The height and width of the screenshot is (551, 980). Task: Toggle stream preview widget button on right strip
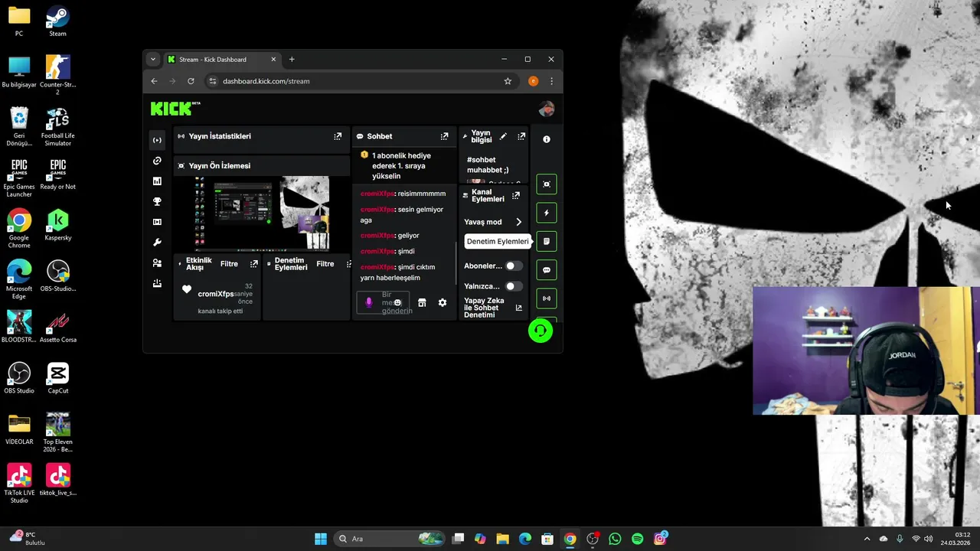click(547, 184)
